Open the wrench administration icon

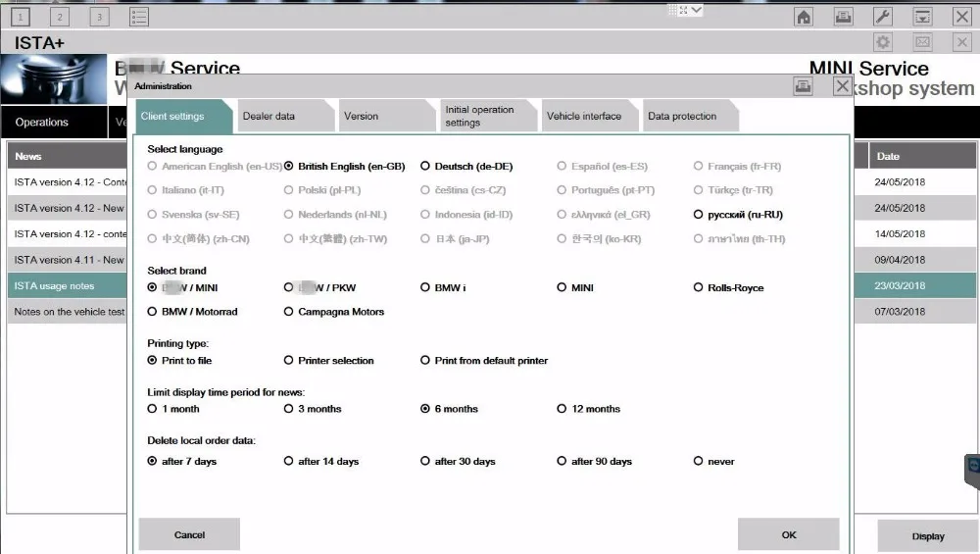pyautogui.click(x=883, y=17)
